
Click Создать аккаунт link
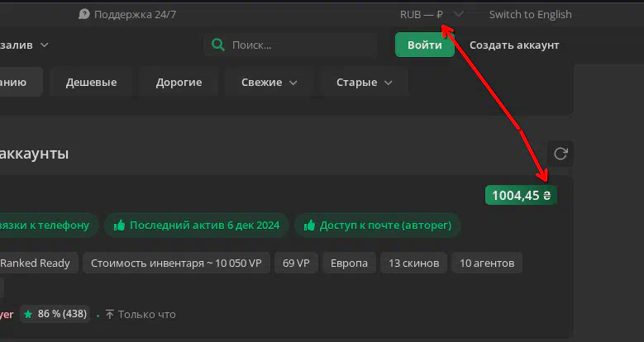514,45
